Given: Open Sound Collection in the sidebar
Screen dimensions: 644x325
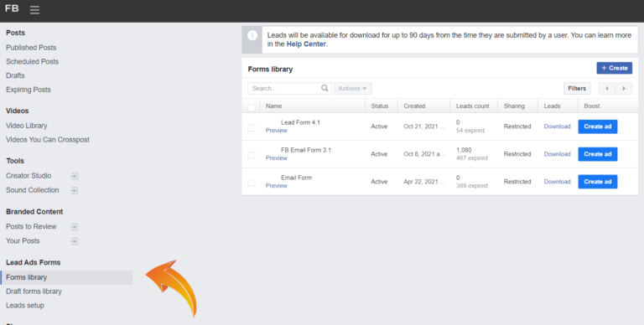Looking at the screenshot, I should [x=33, y=190].
